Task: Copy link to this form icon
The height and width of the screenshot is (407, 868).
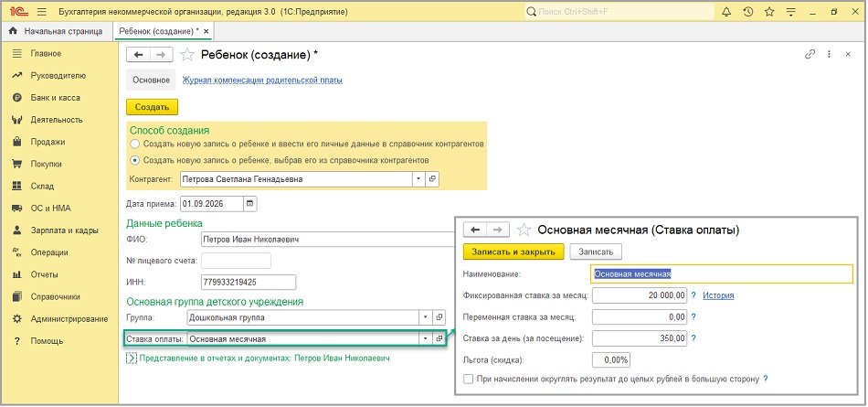Action: click(810, 54)
